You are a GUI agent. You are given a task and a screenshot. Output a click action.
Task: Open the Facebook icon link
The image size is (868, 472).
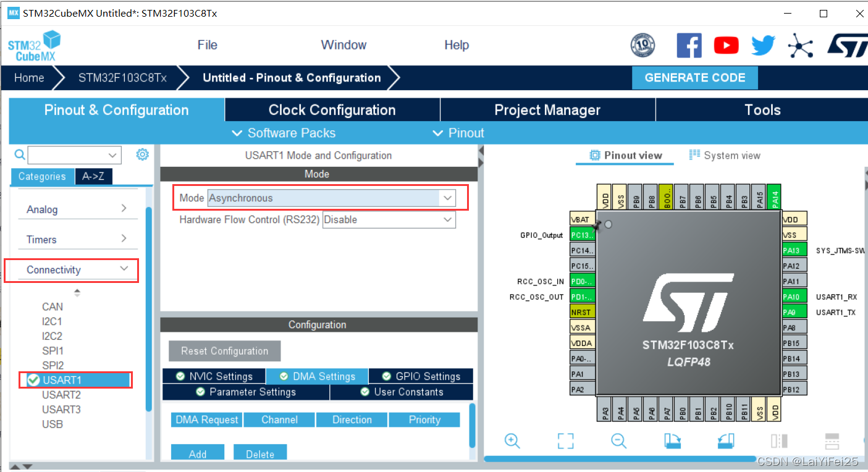689,45
